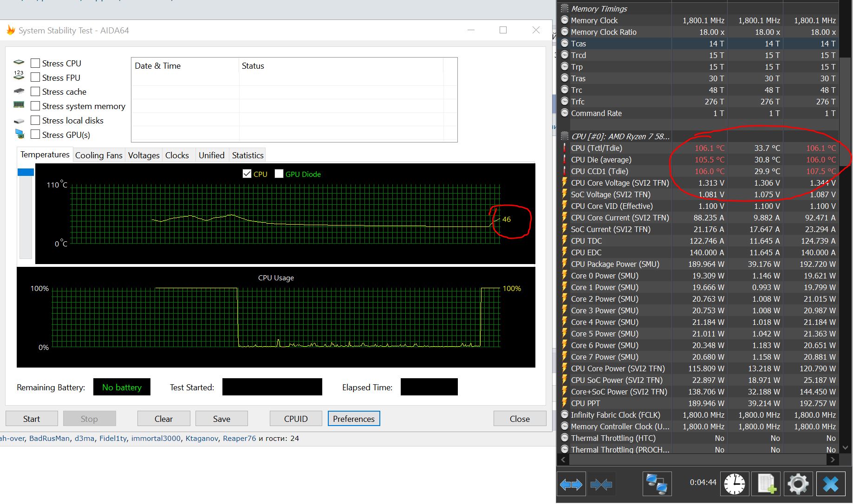
Task: Click the round icon on Command Rate row
Action: click(565, 113)
